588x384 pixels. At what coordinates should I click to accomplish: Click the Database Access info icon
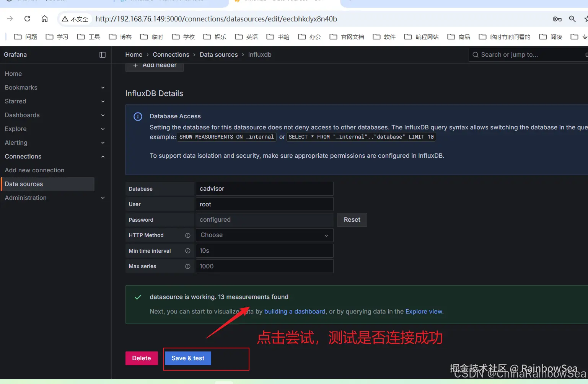[138, 117]
